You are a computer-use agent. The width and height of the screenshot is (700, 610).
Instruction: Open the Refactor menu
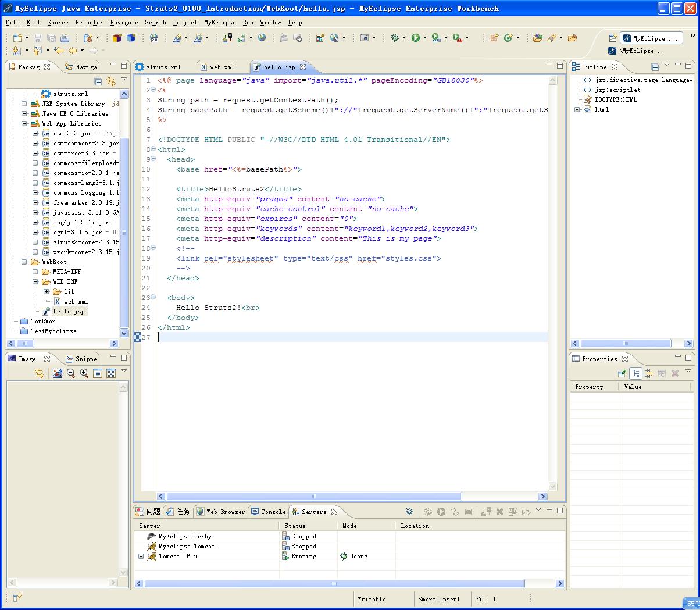click(89, 22)
